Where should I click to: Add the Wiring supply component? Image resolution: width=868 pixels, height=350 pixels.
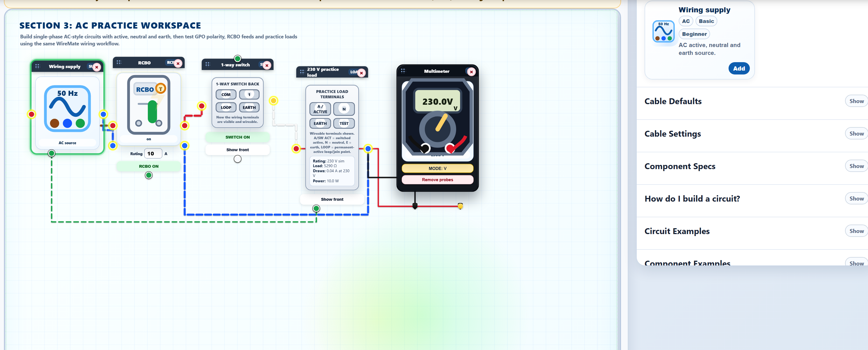tap(739, 69)
